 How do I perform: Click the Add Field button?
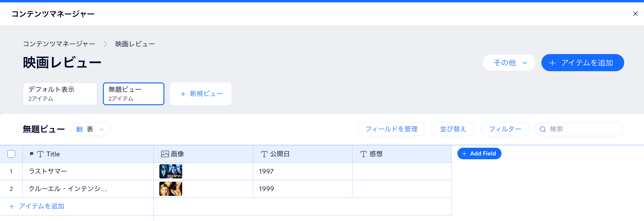479,153
